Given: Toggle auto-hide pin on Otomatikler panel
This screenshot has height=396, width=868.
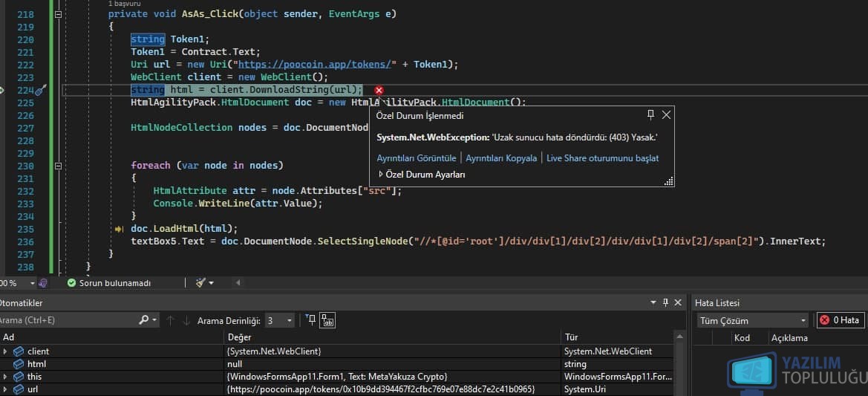Looking at the screenshot, I should click(x=666, y=302).
